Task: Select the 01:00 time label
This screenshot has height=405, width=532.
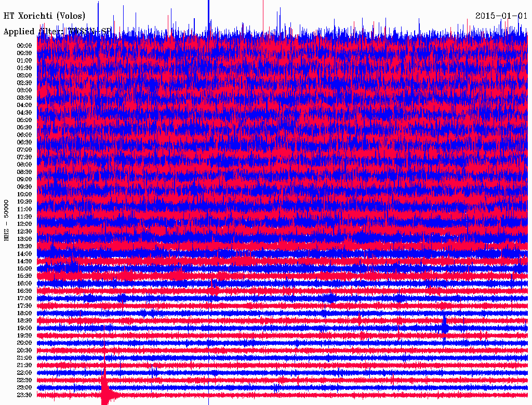Action: click(x=24, y=60)
